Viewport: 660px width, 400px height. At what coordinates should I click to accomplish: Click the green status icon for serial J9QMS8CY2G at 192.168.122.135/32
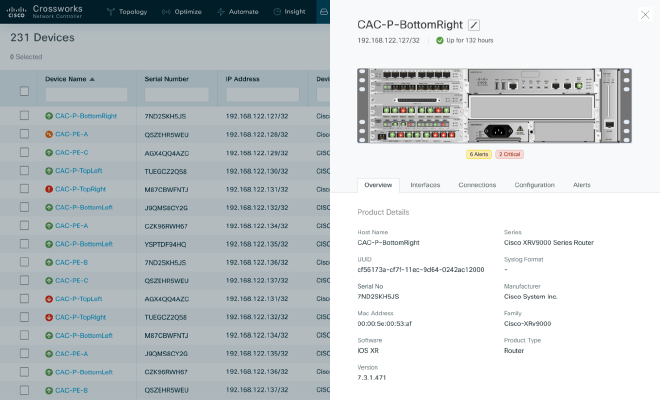pyautogui.click(x=49, y=354)
